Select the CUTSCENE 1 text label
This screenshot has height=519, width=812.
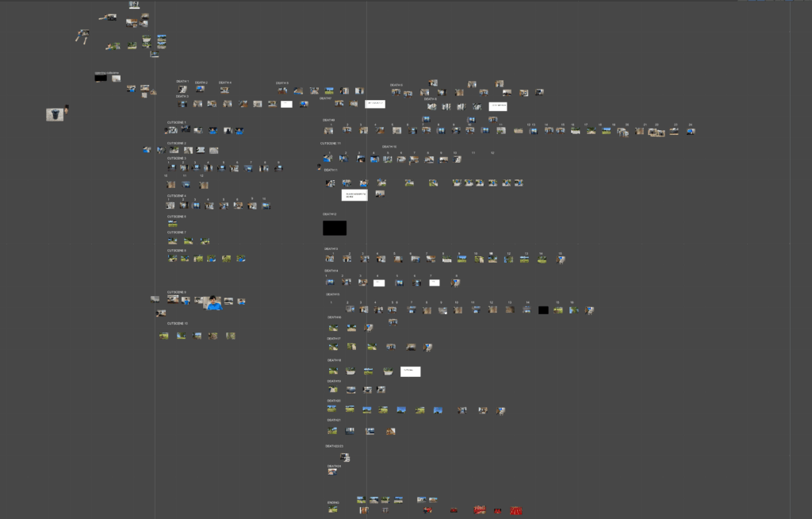click(177, 122)
